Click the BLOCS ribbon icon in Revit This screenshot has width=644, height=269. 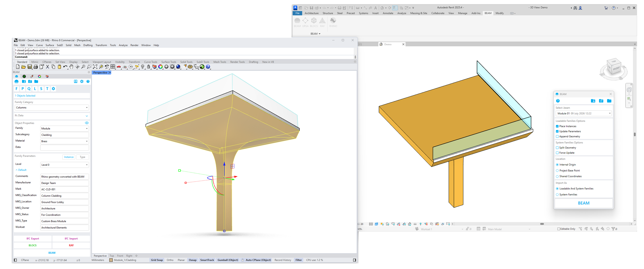pos(314,22)
